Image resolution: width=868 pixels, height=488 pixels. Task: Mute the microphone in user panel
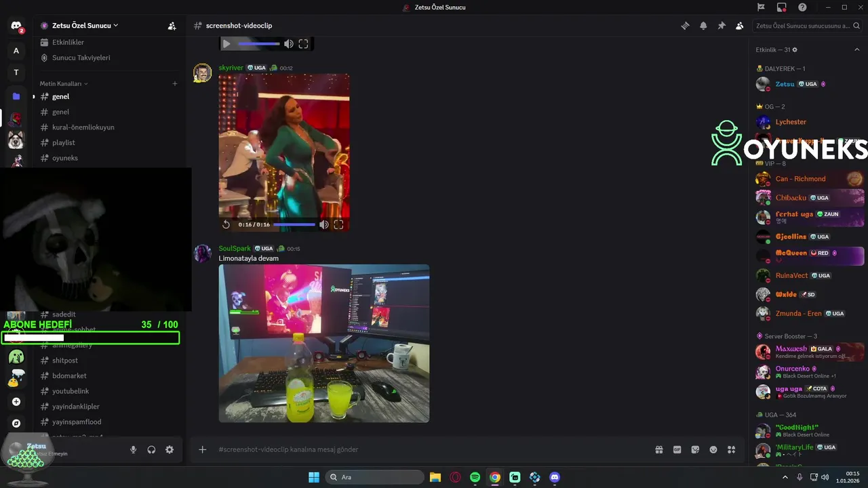[133, 449]
